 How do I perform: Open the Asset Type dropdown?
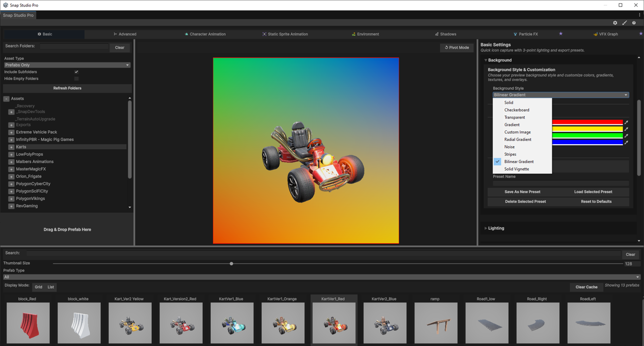tap(67, 65)
